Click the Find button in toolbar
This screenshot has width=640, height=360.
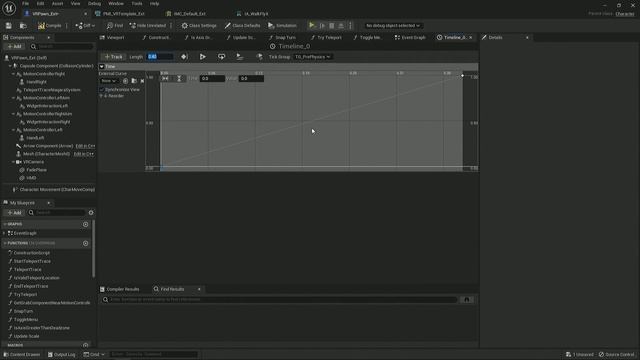(x=115, y=25)
